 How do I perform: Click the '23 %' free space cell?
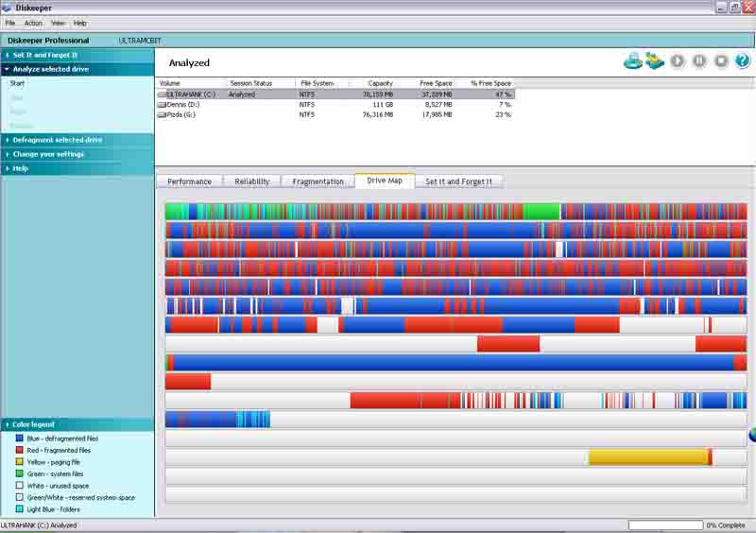point(503,114)
